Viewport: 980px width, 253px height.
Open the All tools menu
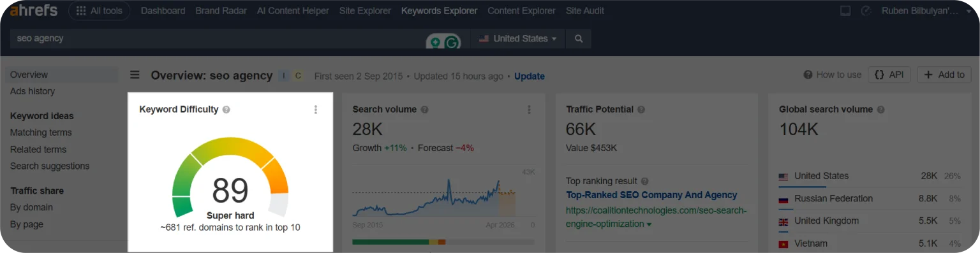[99, 11]
